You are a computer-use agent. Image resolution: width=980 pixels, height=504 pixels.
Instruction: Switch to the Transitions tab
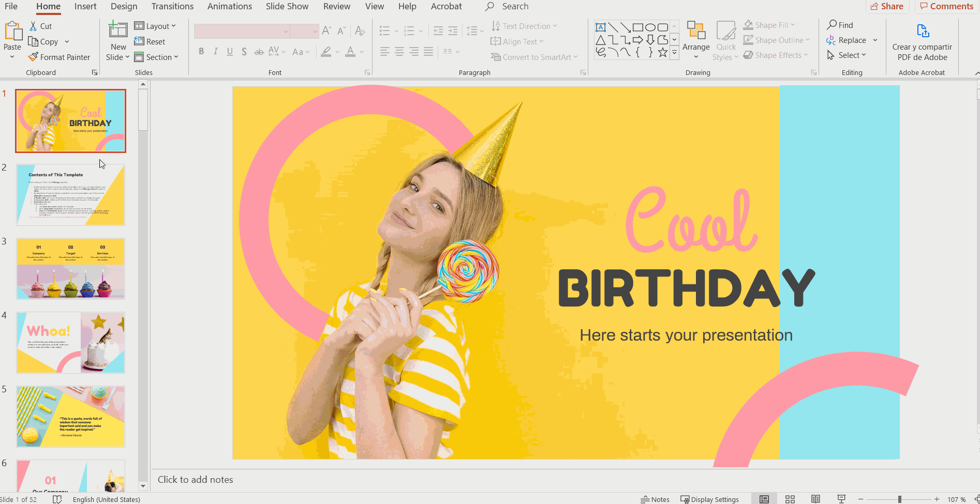(172, 6)
